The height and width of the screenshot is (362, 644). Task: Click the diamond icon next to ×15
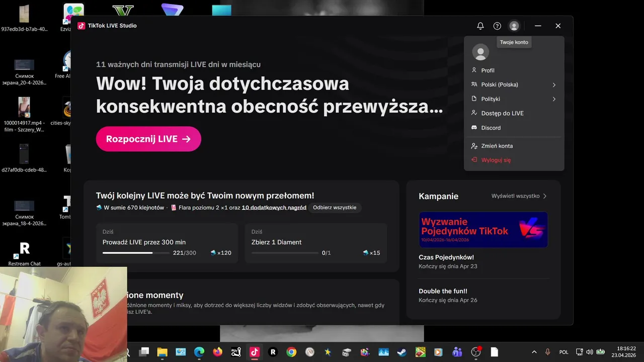[366, 253]
